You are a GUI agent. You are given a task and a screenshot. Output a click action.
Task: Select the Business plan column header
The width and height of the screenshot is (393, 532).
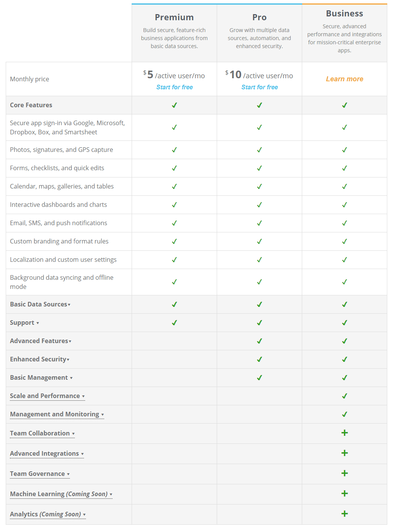pyautogui.click(x=344, y=13)
